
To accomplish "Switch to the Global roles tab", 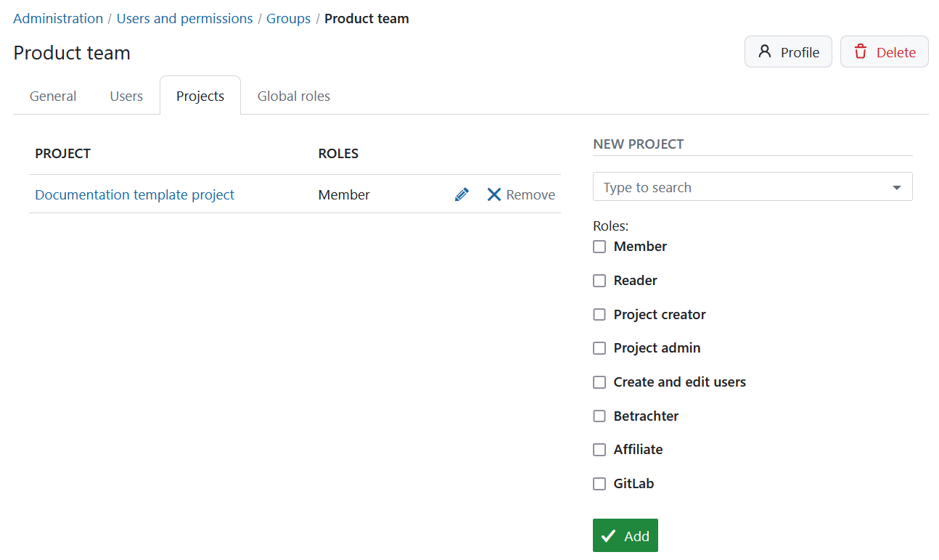I will [293, 95].
